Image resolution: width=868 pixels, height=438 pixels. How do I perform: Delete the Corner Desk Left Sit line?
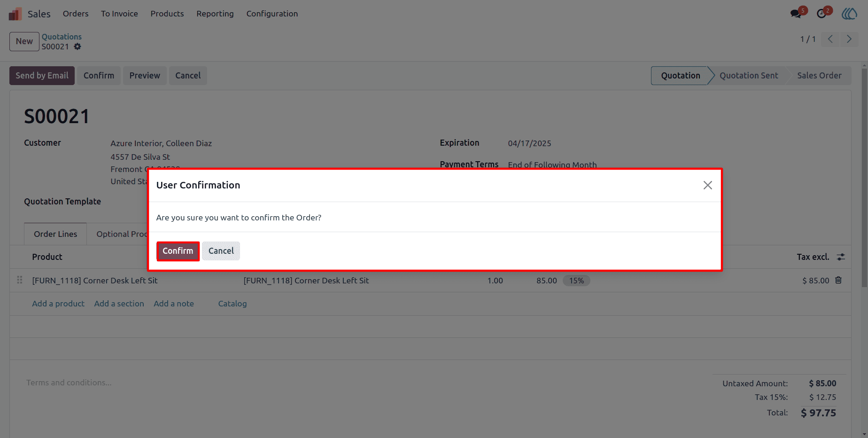point(838,280)
